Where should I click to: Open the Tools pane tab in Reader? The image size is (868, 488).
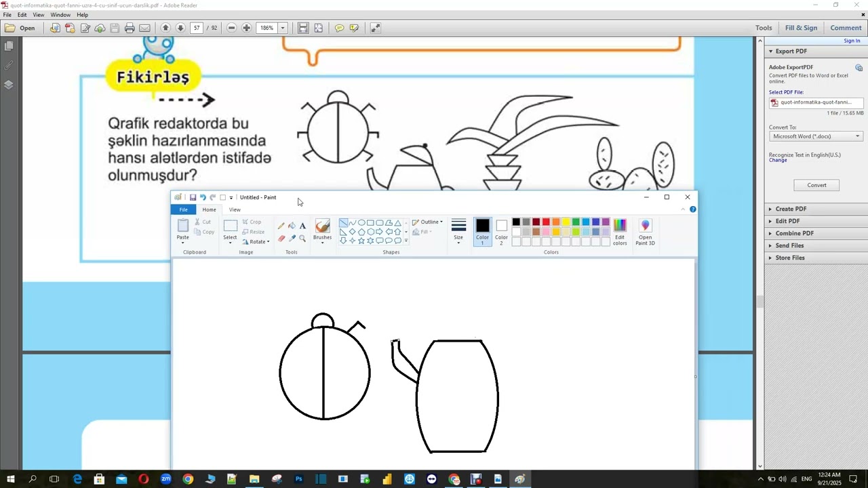click(x=764, y=28)
